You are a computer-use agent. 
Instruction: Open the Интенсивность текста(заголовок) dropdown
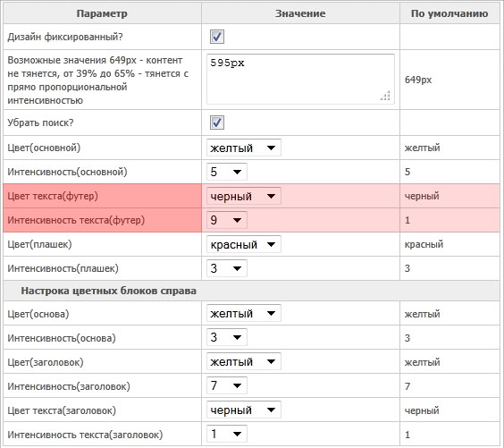pyautogui.click(x=227, y=434)
